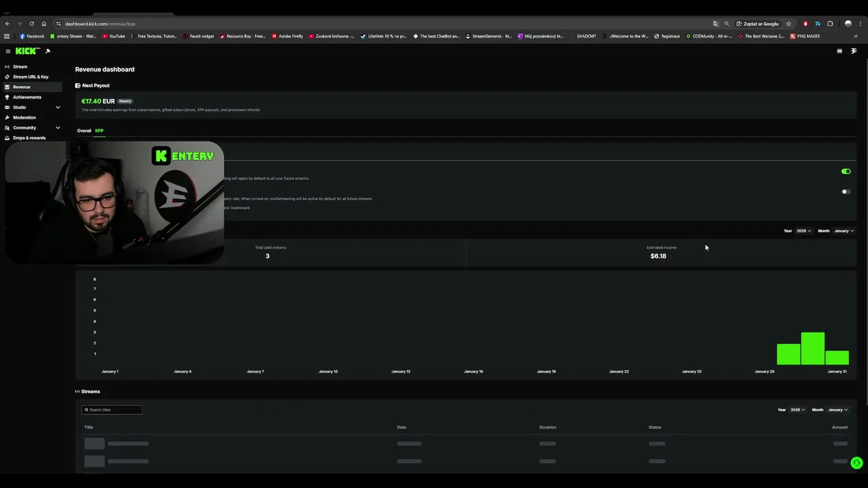Open the hamburger sidebar menu
This screenshot has width=868, height=488.
[7, 51]
